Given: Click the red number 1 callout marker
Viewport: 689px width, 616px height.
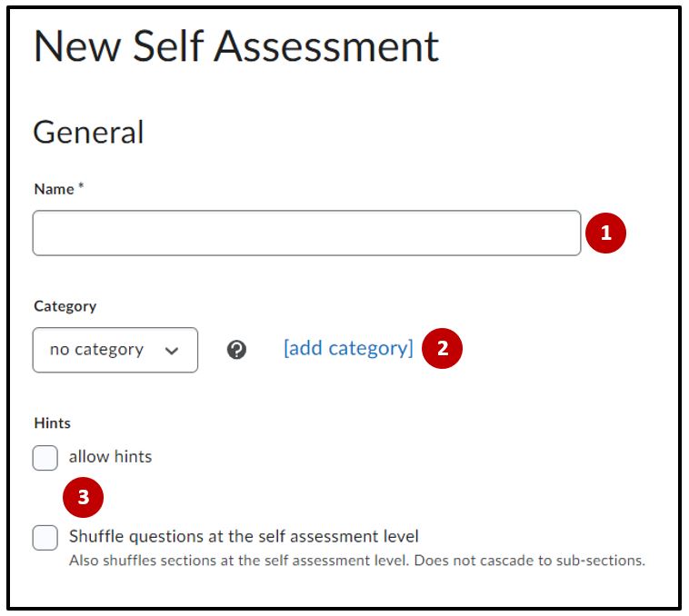Looking at the screenshot, I should pos(605,233).
